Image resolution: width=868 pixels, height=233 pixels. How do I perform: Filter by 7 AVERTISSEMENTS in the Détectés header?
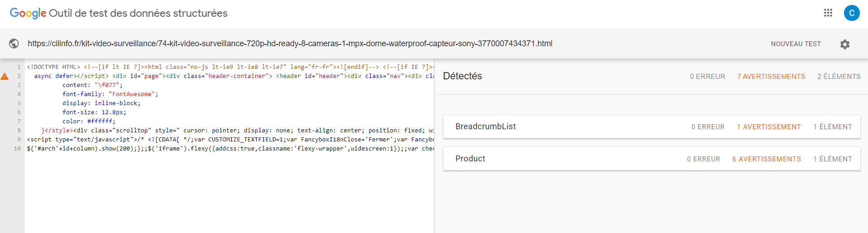[771, 77]
